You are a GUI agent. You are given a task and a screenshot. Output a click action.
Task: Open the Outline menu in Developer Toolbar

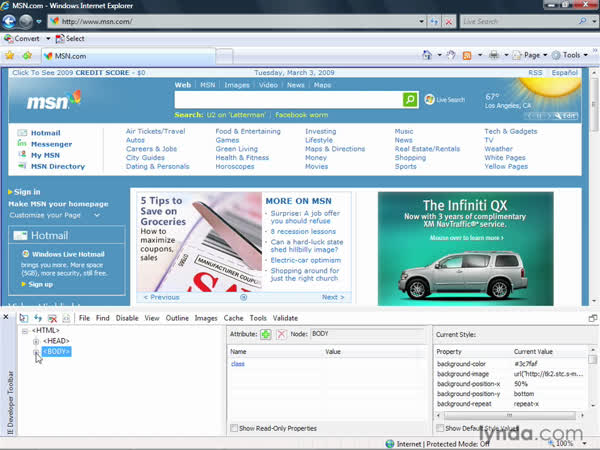click(x=177, y=318)
